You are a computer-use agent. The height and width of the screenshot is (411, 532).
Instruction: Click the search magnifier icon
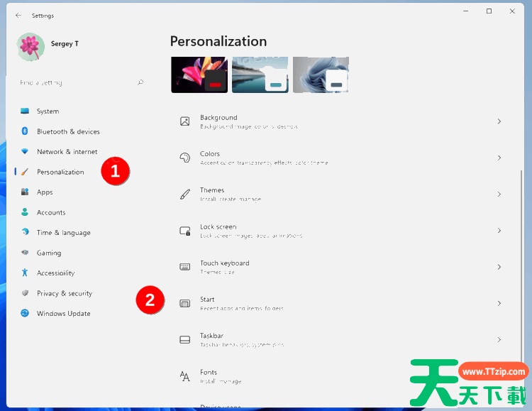coord(140,82)
